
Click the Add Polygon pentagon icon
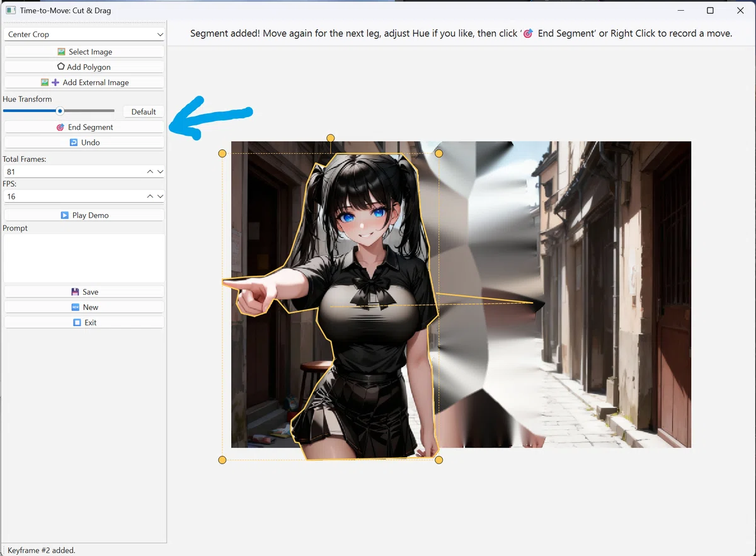point(60,67)
